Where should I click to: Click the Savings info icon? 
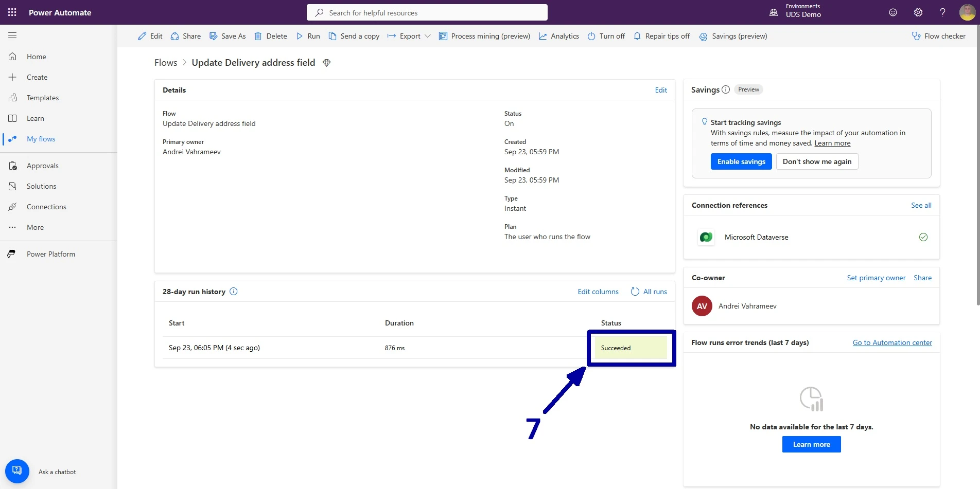[x=726, y=89]
